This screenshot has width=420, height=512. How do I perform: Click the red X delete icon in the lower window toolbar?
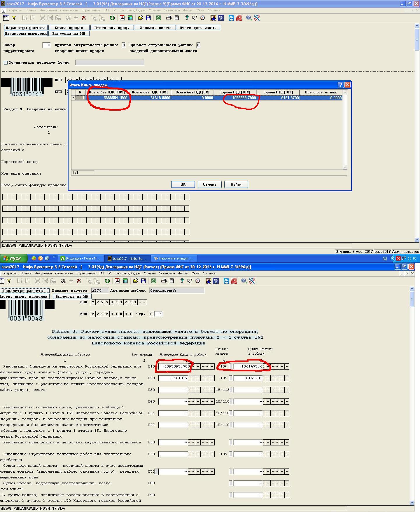(79, 281)
